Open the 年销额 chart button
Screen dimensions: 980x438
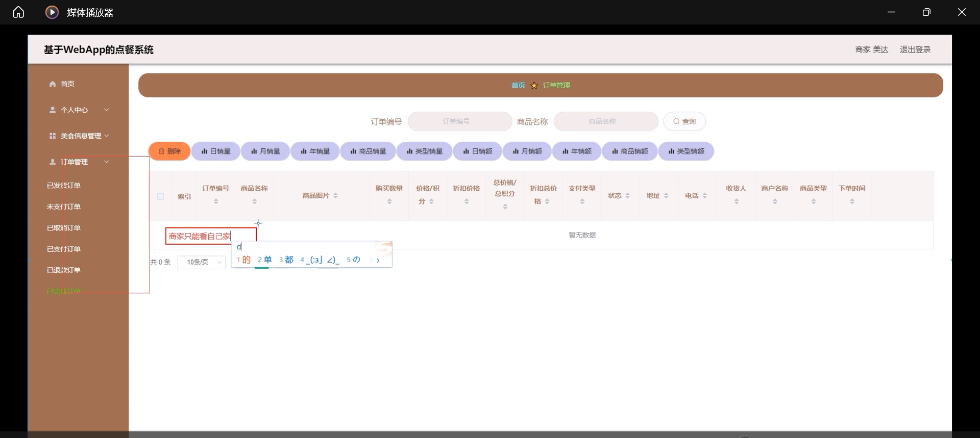tap(577, 151)
